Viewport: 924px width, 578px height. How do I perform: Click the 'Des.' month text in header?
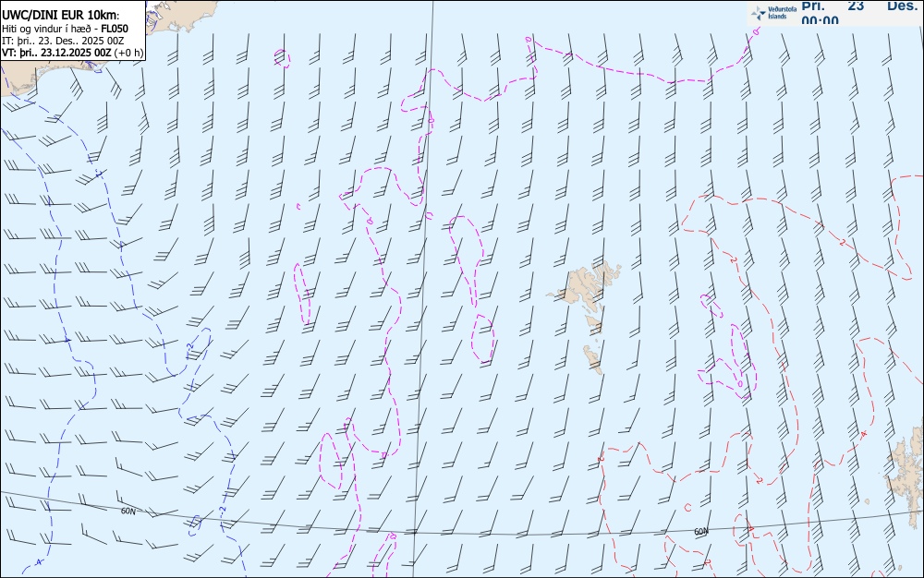pos(903,6)
